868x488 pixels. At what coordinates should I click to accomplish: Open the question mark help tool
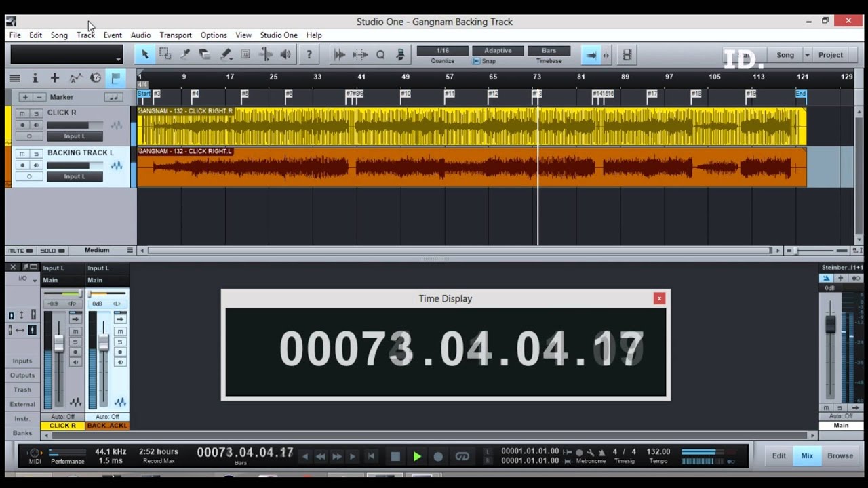click(x=309, y=55)
